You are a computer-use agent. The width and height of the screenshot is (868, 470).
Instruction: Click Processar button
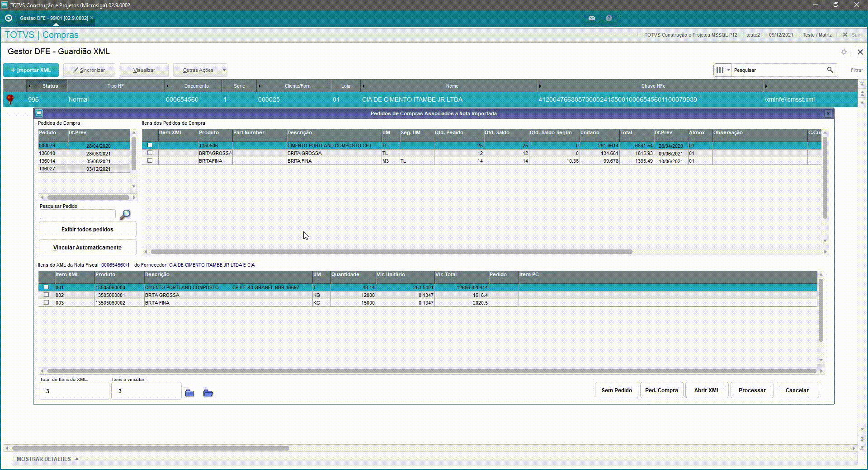(752, 390)
